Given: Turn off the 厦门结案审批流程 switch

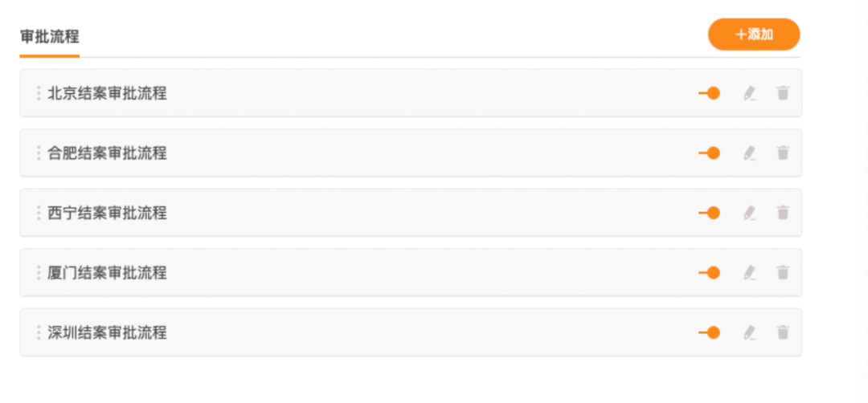Looking at the screenshot, I should coord(709,272).
